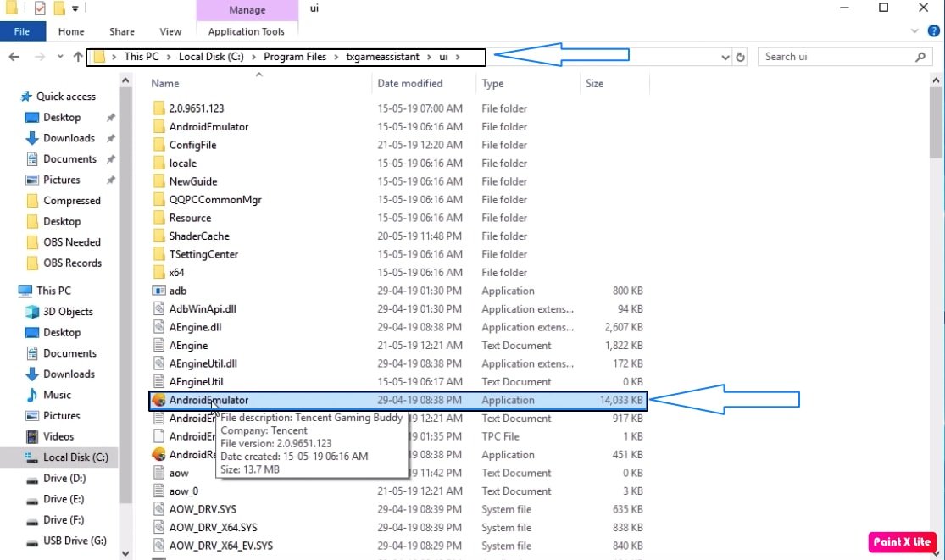Go up one folder level arrow
This screenshot has height=560, width=945.
(x=78, y=57)
